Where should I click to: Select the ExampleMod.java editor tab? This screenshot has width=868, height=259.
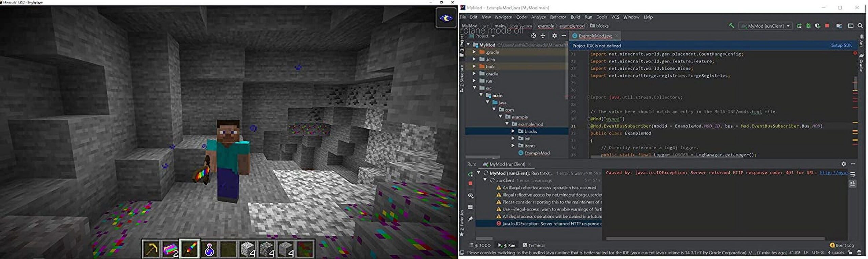click(595, 36)
